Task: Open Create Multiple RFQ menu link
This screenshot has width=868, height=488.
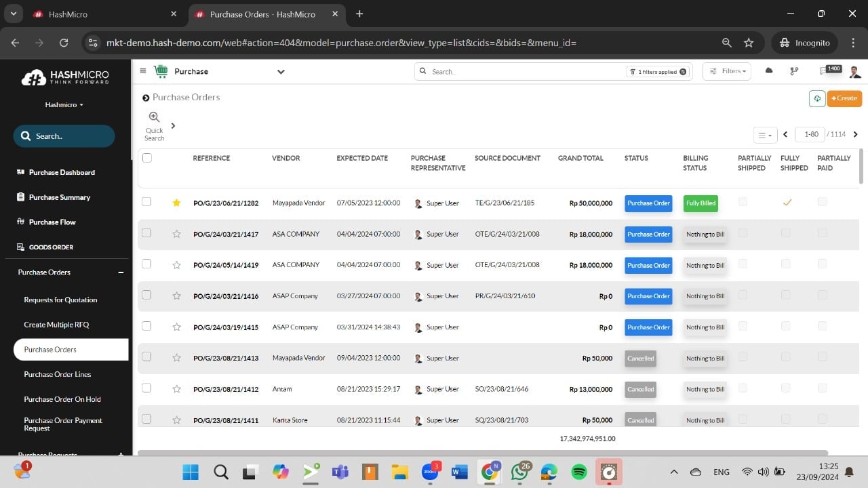Action: point(56,325)
